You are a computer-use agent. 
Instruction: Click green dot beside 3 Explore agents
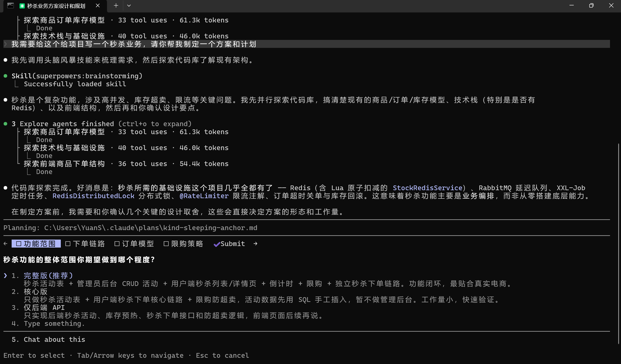point(5,124)
